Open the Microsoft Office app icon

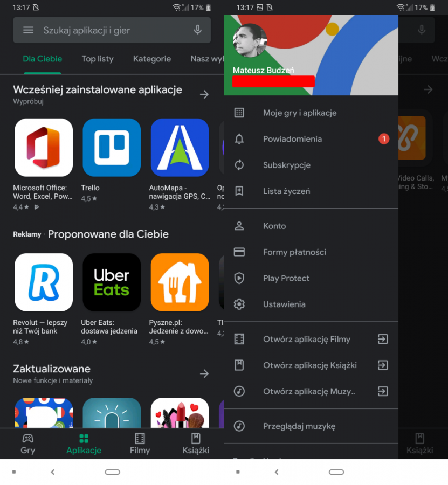coord(44,148)
